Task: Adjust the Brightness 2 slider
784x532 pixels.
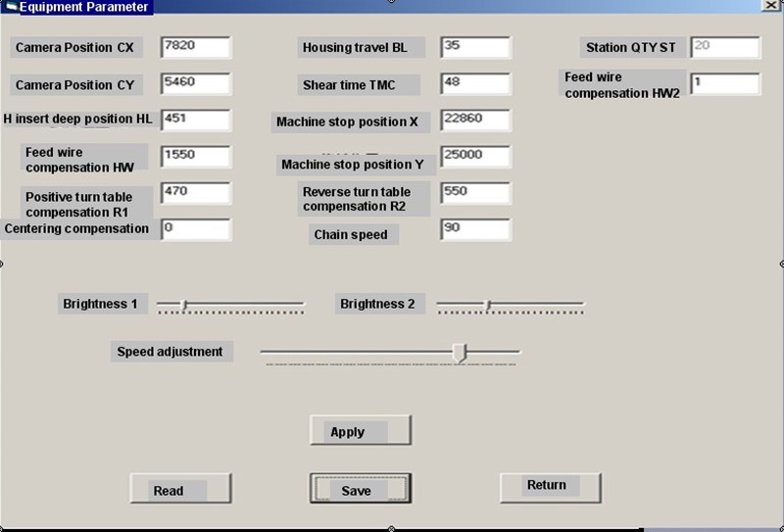Action: pyautogui.click(x=510, y=305)
